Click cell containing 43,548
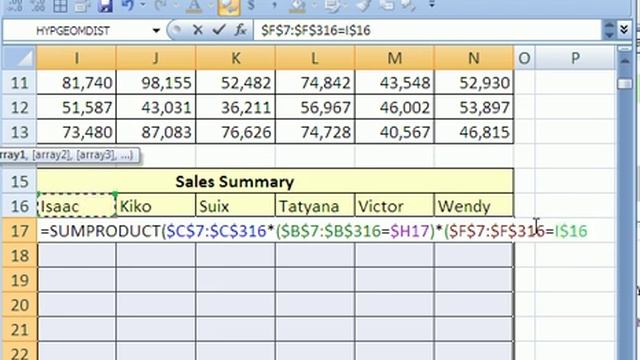 point(395,83)
